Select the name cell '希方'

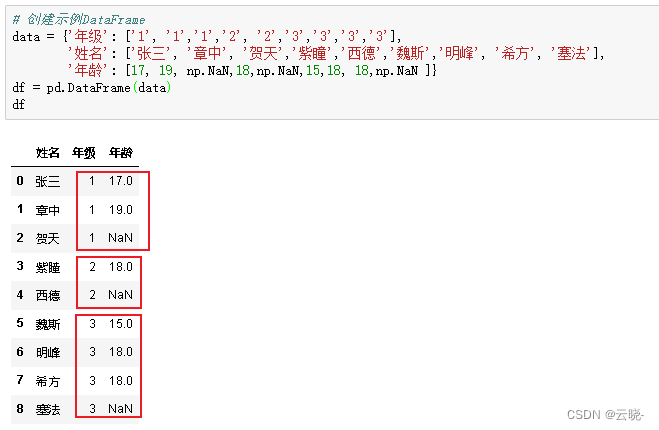point(47,381)
